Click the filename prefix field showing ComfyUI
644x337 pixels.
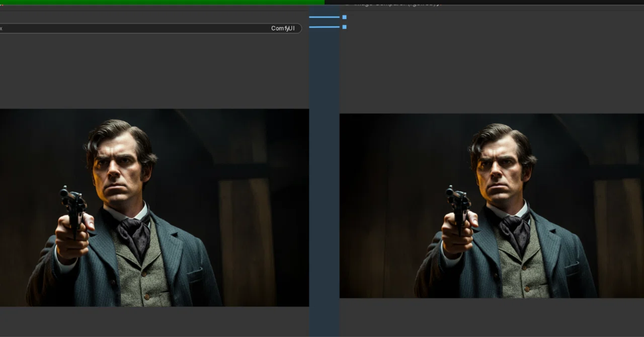[150, 28]
